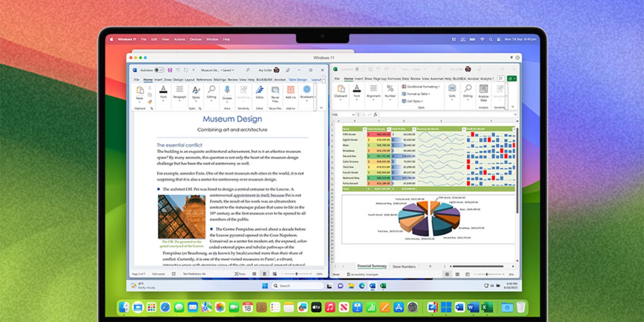
Task: Open Word References tab
Action: [204, 80]
